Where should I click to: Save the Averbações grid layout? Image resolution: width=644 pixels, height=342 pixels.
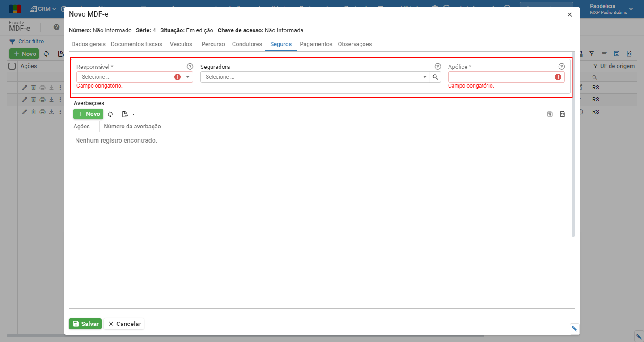(x=550, y=114)
